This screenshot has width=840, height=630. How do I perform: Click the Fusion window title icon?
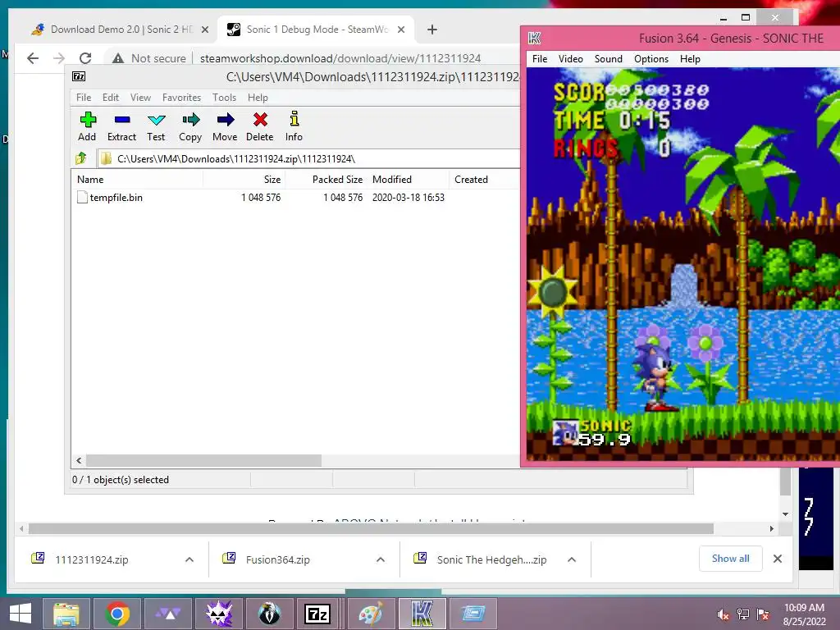pos(535,38)
